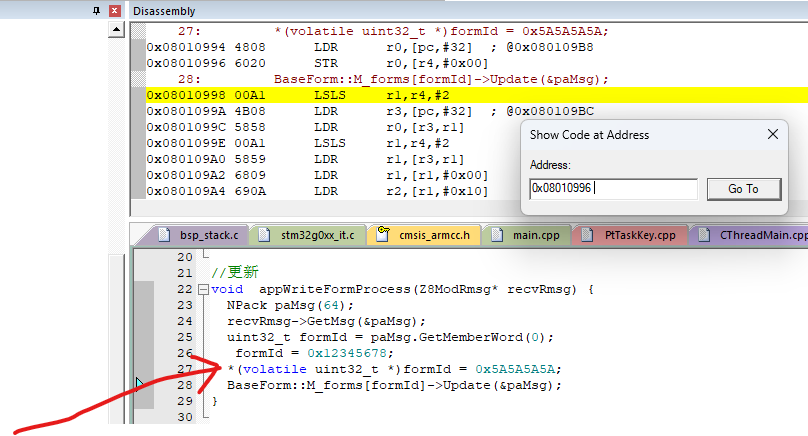Viewport: 808px width, 436px height.
Task: Switch to the CThreadMain.cpp tab
Action: 751,236
